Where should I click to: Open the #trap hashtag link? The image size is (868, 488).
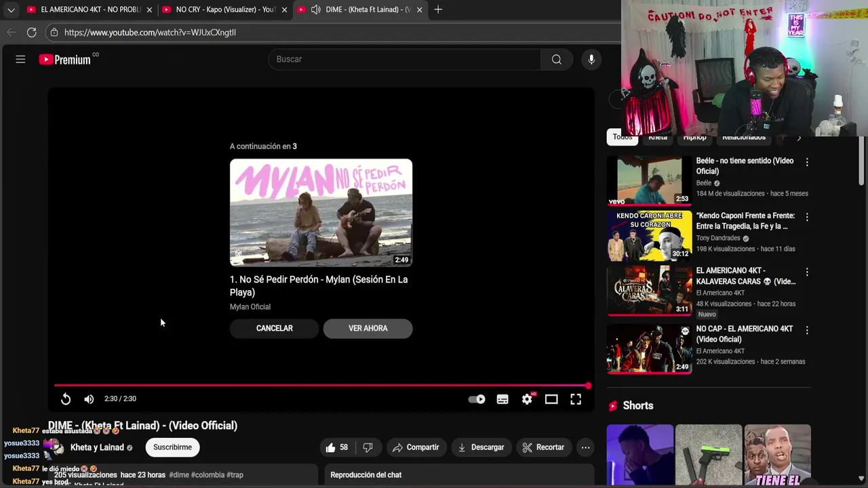[235, 475]
